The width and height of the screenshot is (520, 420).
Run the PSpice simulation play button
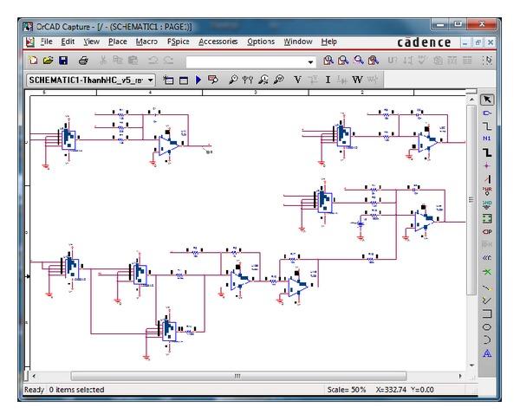click(198, 80)
